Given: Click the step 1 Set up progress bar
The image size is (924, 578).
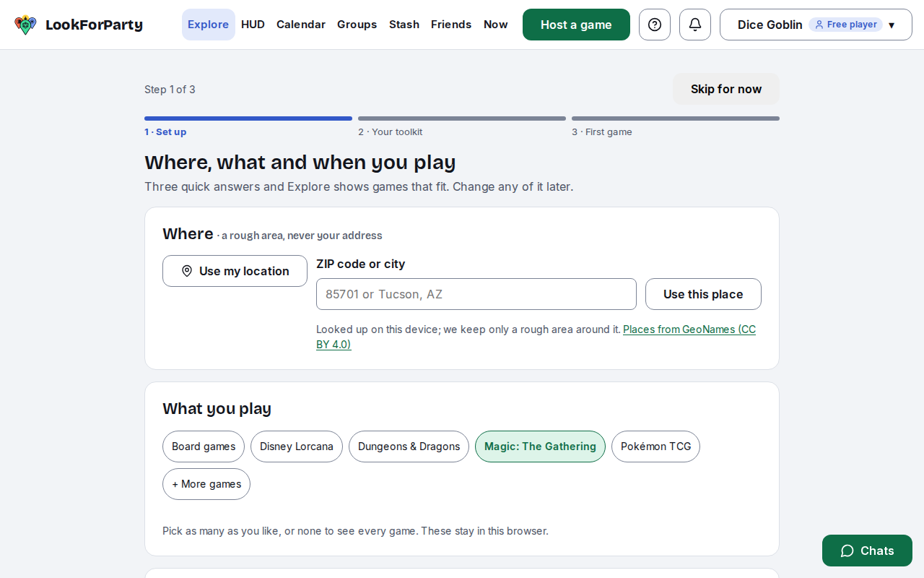Looking at the screenshot, I should [248, 118].
